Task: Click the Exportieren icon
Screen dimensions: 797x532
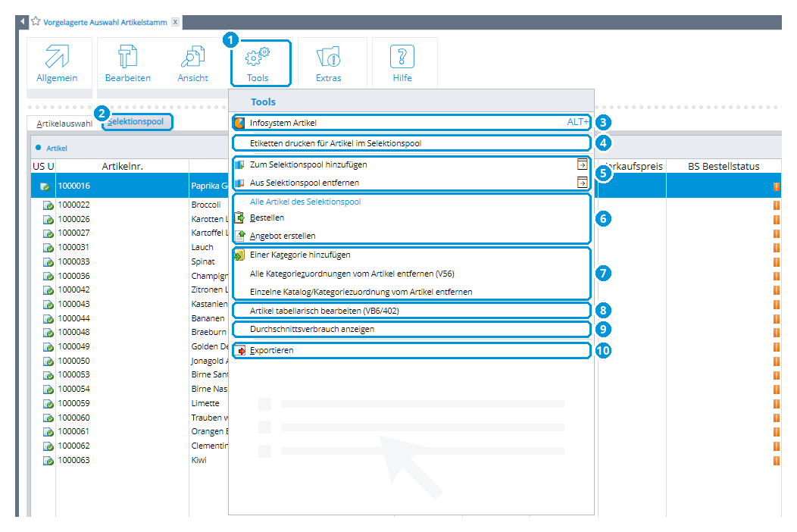Action: 241,350
